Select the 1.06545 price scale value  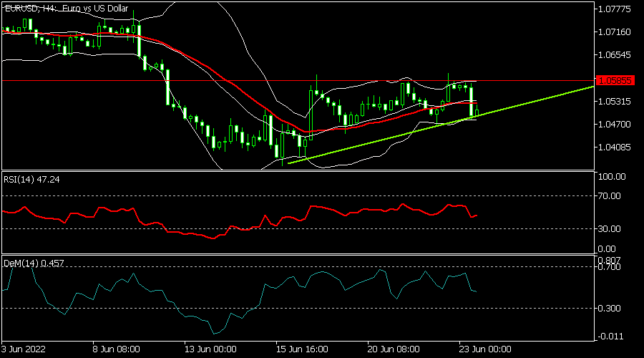615,54
